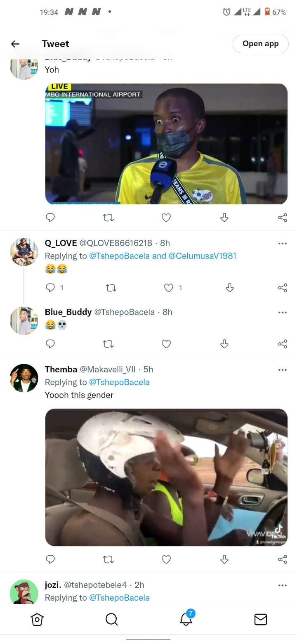297x644 pixels.
Task: Open more options for Q_LOVE's tweet
Action: 283,244
